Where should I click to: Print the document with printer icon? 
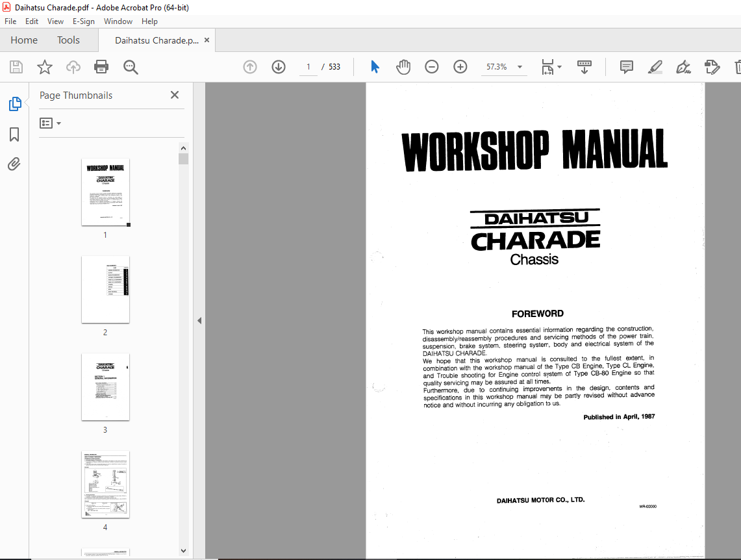101,67
